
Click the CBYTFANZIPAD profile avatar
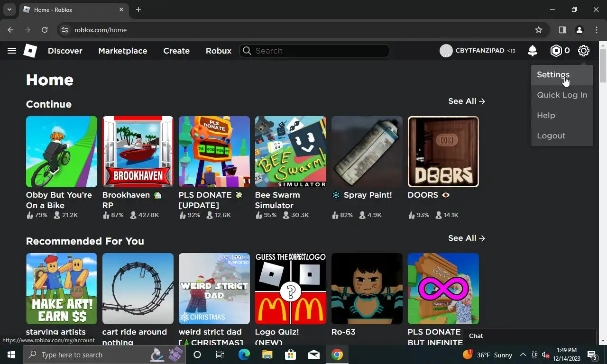click(x=446, y=51)
